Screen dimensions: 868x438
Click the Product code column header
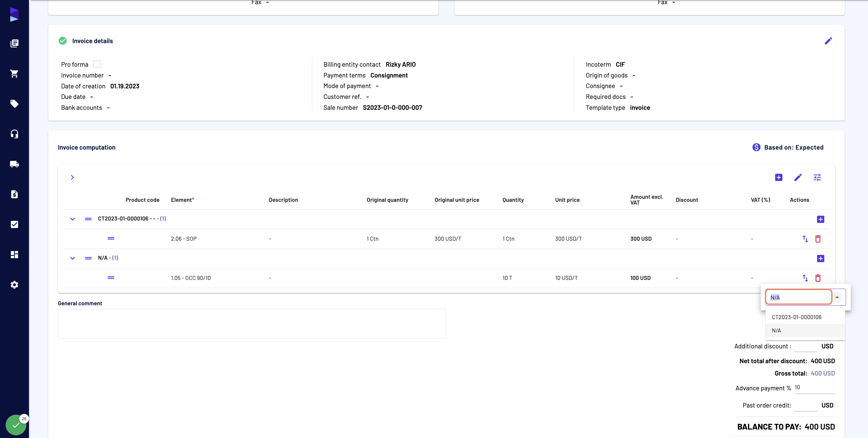point(142,200)
